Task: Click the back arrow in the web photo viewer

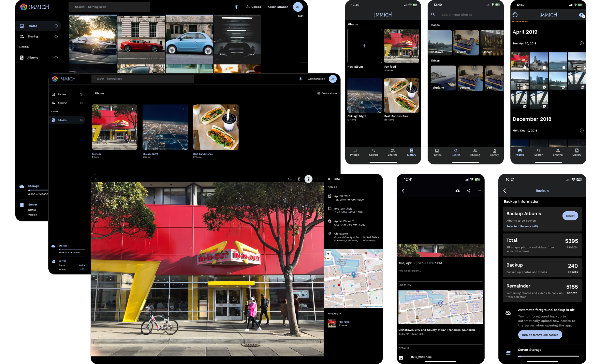Action: click(96, 179)
